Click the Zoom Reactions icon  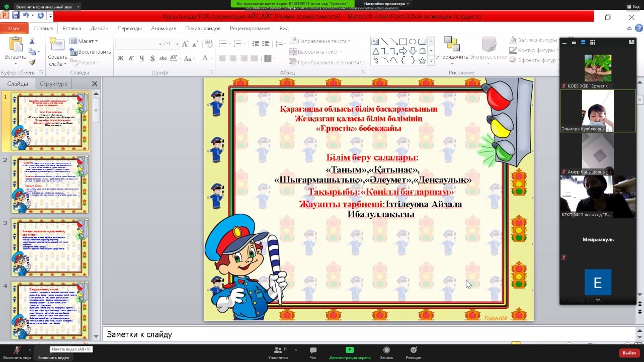point(413,353)
